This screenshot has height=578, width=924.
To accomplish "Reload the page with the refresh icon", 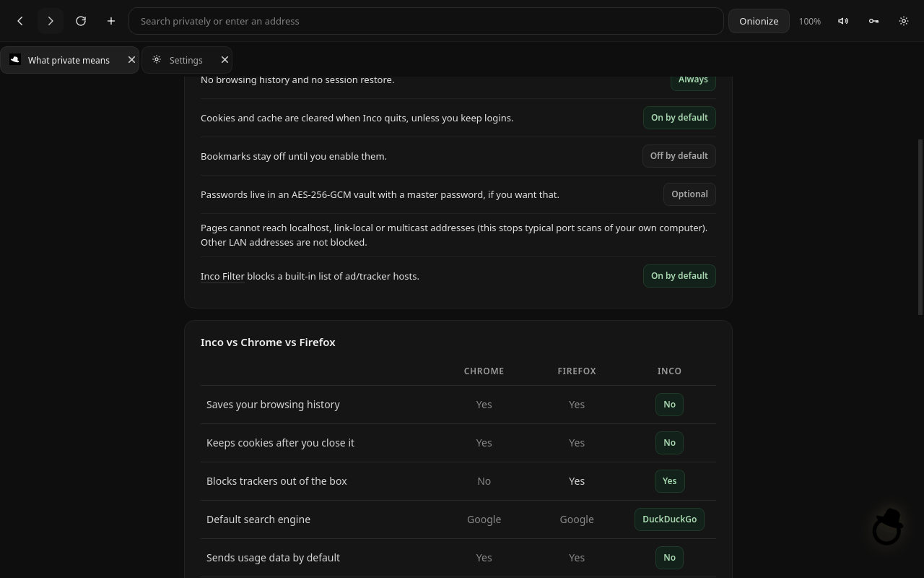I will tap(81, 21).
